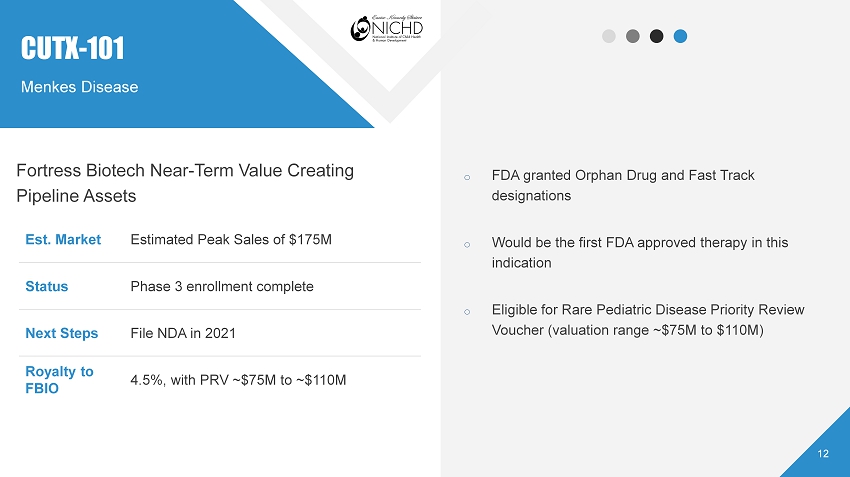Click the 4.5% with PRV royalty value
Screen dimensions: 850x477
(x=238, y=380)
